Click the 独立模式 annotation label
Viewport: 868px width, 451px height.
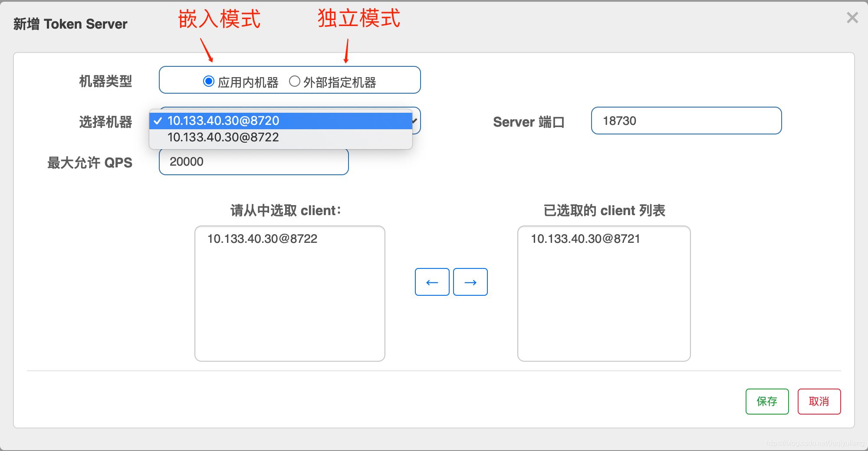click(x=358, y=19)
